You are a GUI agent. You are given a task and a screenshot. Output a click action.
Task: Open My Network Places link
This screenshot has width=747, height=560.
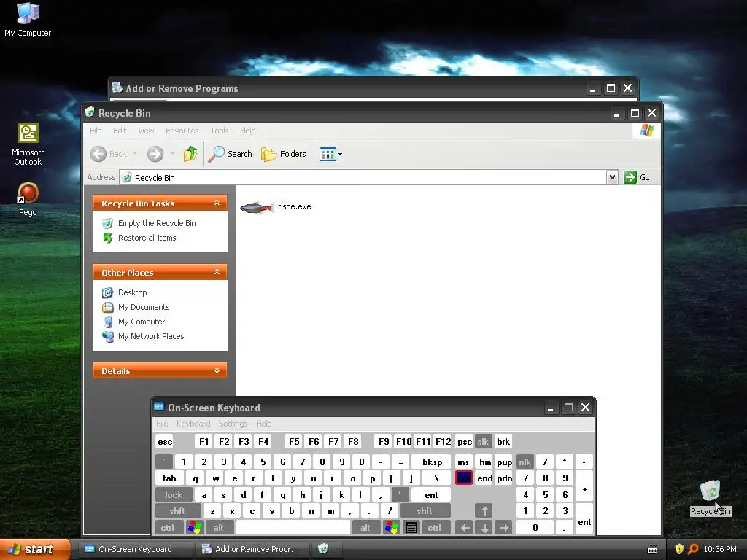(150, 336)
